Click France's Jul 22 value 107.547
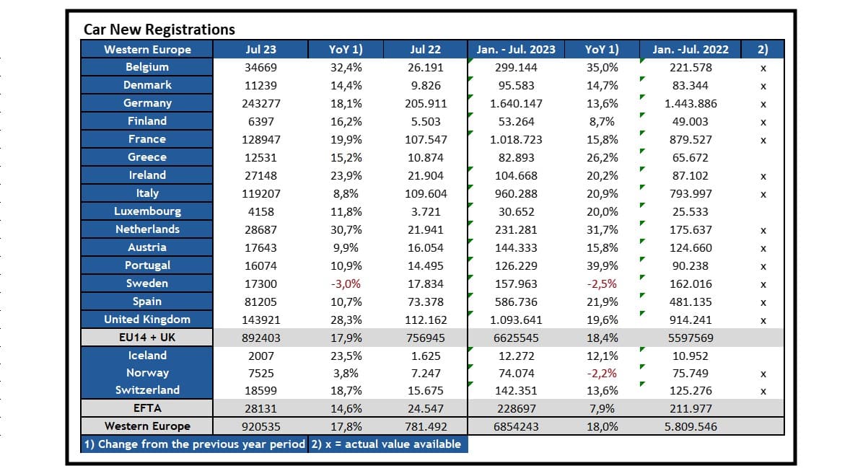 point(425,140)
